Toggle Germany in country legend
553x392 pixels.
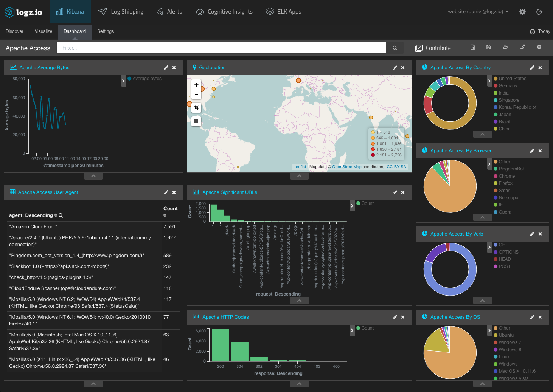[505, 86]
